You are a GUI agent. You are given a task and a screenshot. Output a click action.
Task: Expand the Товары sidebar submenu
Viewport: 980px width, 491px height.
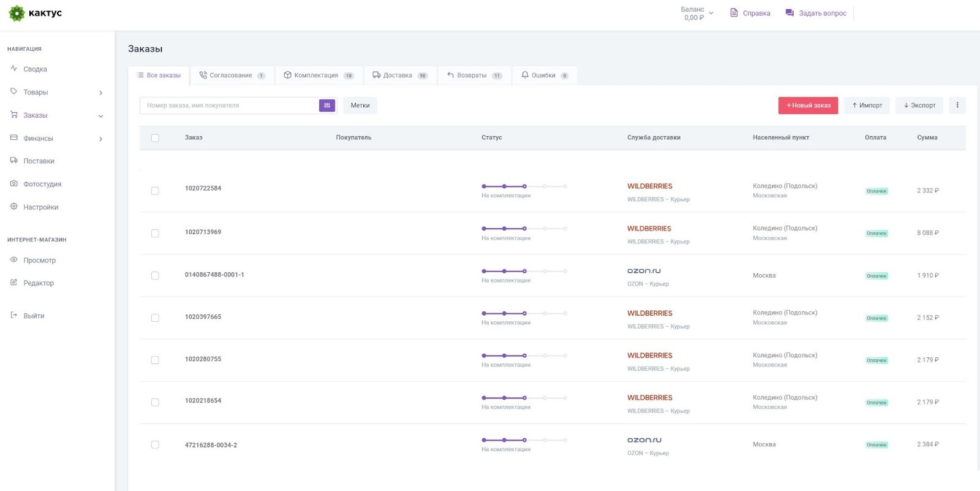100,93
